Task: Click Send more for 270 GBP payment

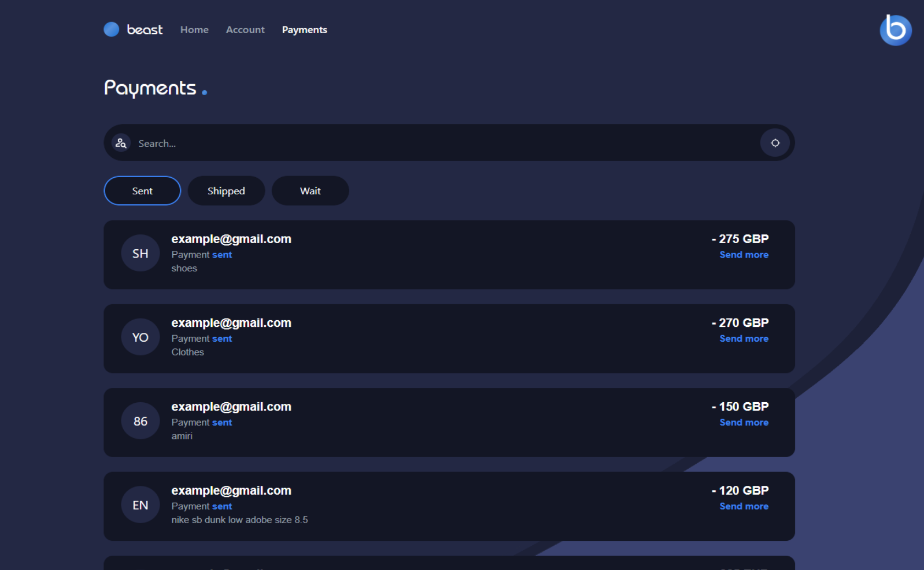Action: click(x=744, y=338)
